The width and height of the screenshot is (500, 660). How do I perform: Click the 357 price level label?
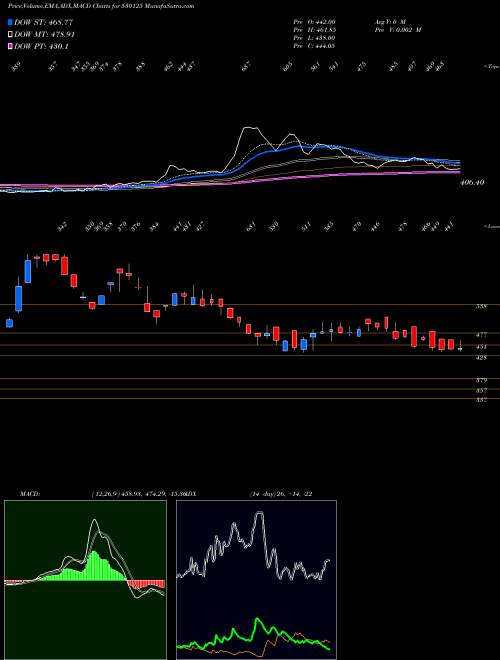click(481, 391)
